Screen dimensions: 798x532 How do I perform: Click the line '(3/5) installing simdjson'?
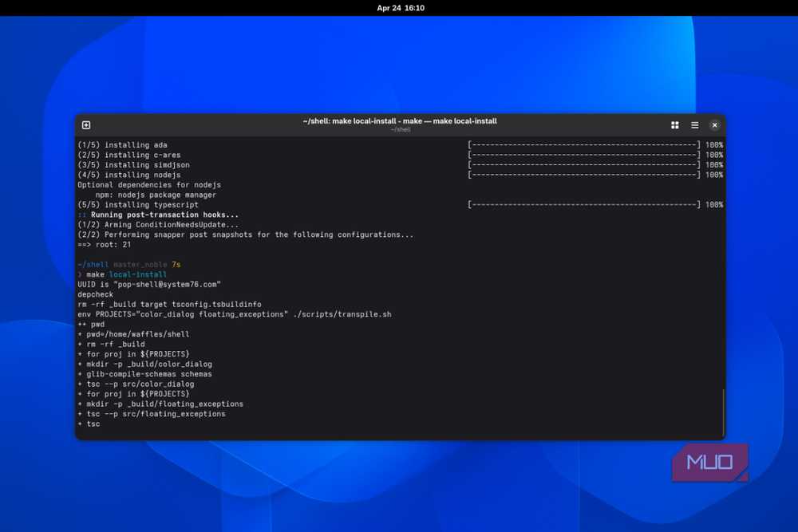[133, 165]
